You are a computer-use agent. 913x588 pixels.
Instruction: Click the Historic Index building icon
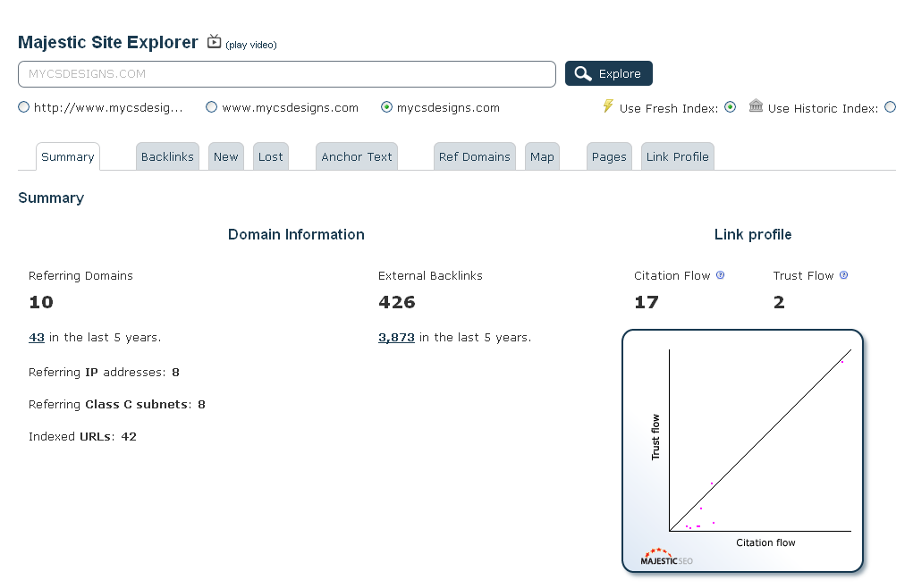pos(756,105)
